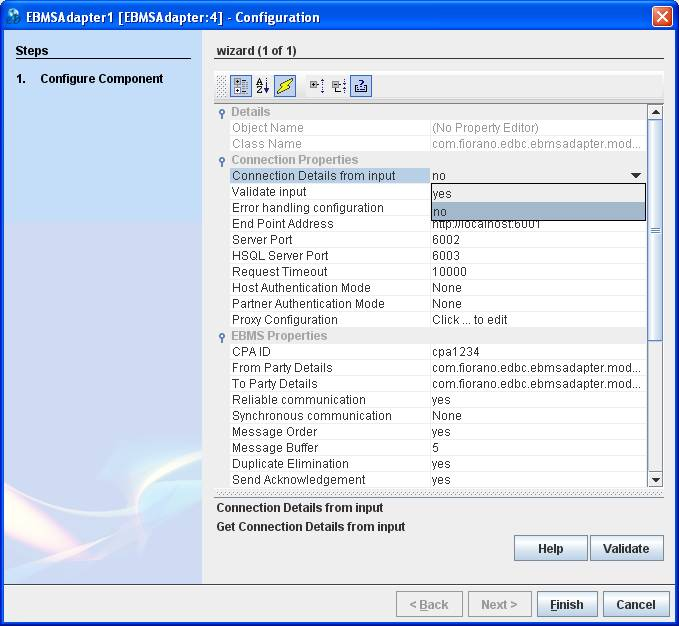679x626 pixels.
Task: Edit the HSQL Server Port value 6003
Action: click(538, 256)
